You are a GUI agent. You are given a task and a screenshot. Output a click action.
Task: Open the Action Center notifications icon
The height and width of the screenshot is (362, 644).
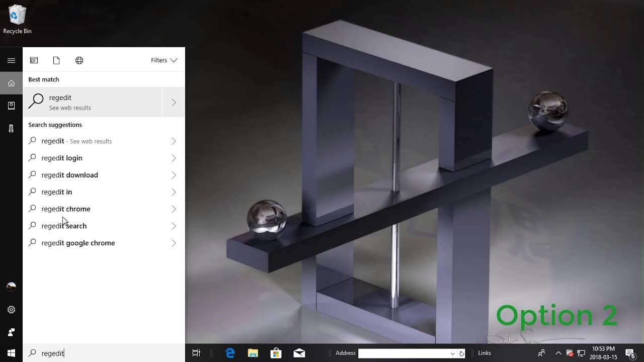[x=630, y=353]
